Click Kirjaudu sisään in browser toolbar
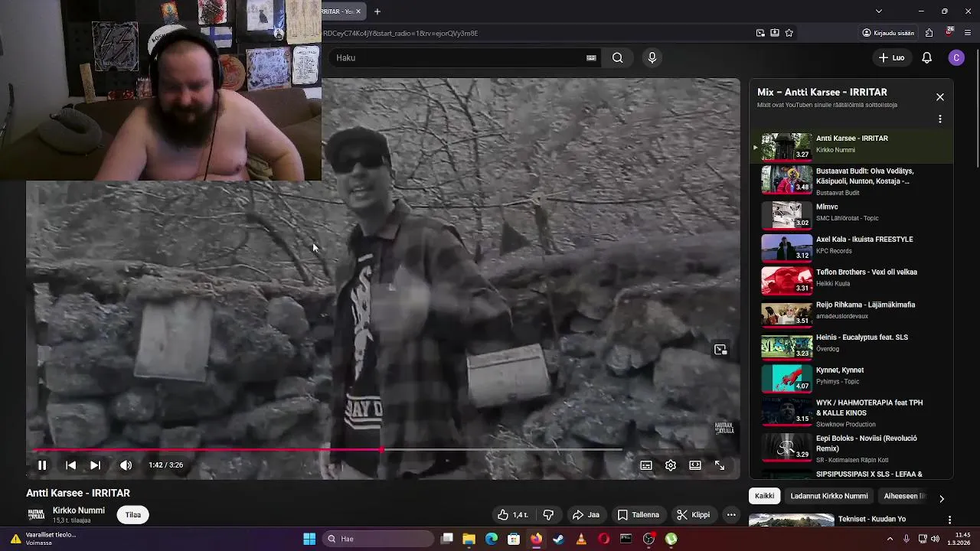The height and width of the screenshot is (551, 980). point(888,33)
